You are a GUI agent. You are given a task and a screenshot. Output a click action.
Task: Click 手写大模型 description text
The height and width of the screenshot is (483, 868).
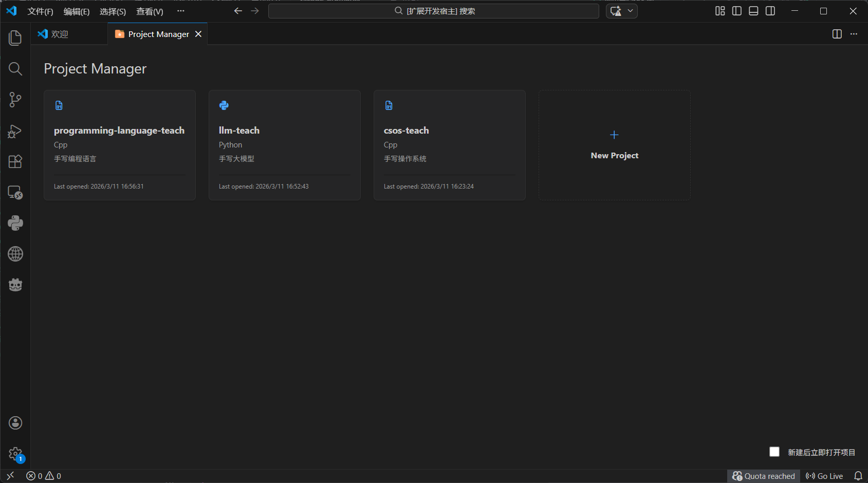pos(236,159)
